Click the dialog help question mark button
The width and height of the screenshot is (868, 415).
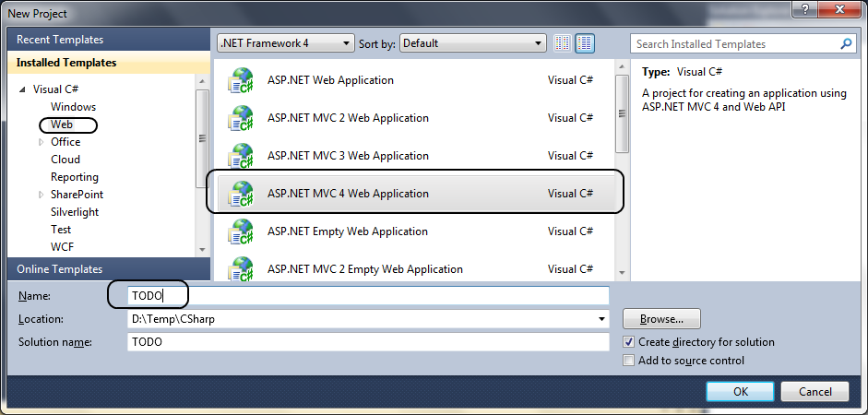(x=805, y=9)
